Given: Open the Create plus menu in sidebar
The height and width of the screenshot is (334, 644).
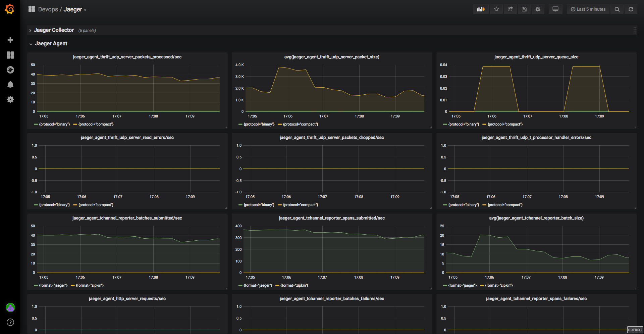Looking at the screenshot, I should pyautogui.click(x=10, y=40).
